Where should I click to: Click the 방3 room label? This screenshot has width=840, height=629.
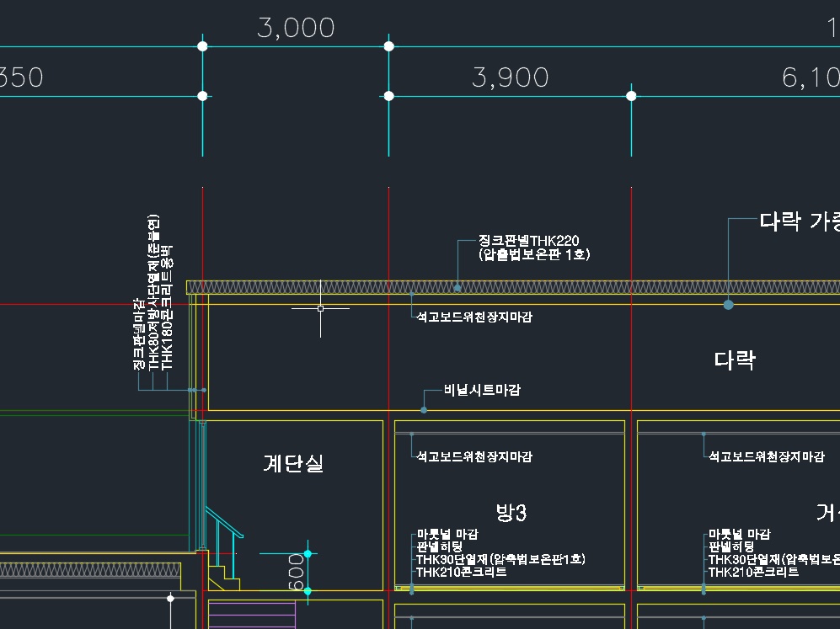(511, 512)
